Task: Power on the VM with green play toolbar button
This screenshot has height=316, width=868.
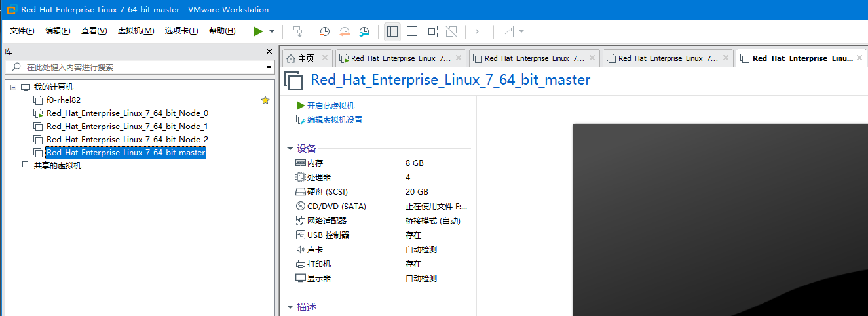Action: [258, 31]
